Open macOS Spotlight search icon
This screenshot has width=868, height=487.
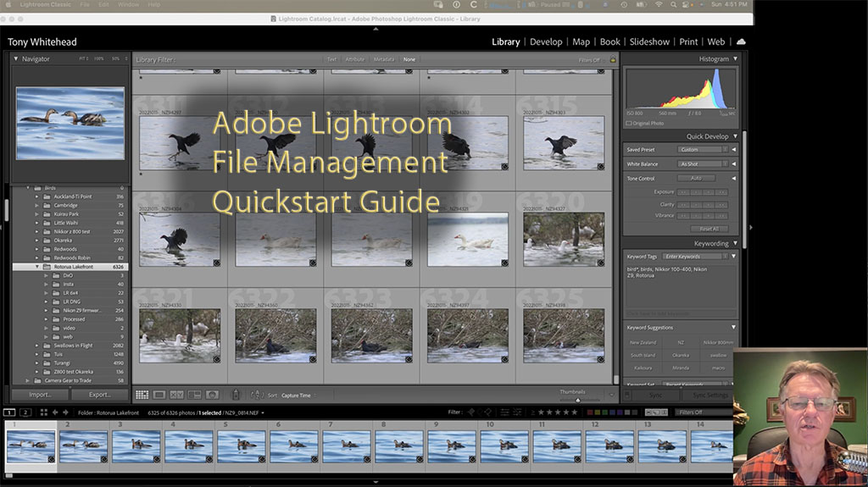pyautogui.click(x=673, y=4)
